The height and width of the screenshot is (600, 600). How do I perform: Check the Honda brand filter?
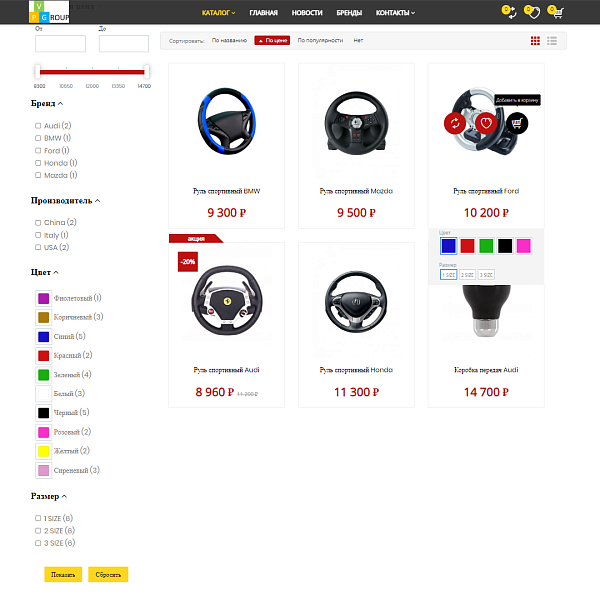[38, 163]
